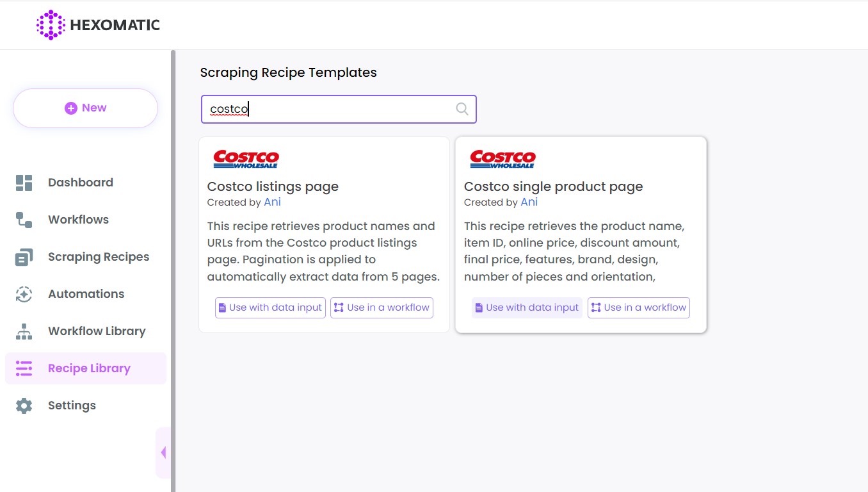Use Costco single product page in a workflow
The height and width of the screenshot is (492, 868).
[x=638, y=307]
